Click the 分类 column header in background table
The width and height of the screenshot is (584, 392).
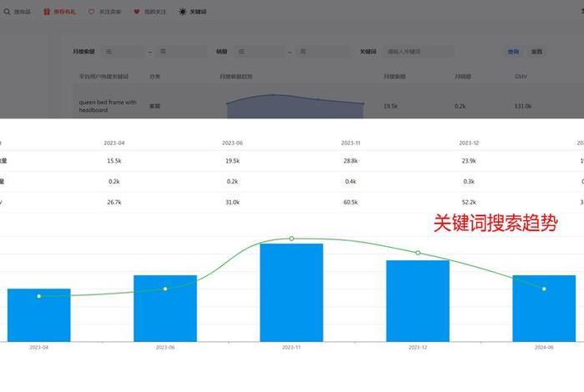click(x=154, y=77)
